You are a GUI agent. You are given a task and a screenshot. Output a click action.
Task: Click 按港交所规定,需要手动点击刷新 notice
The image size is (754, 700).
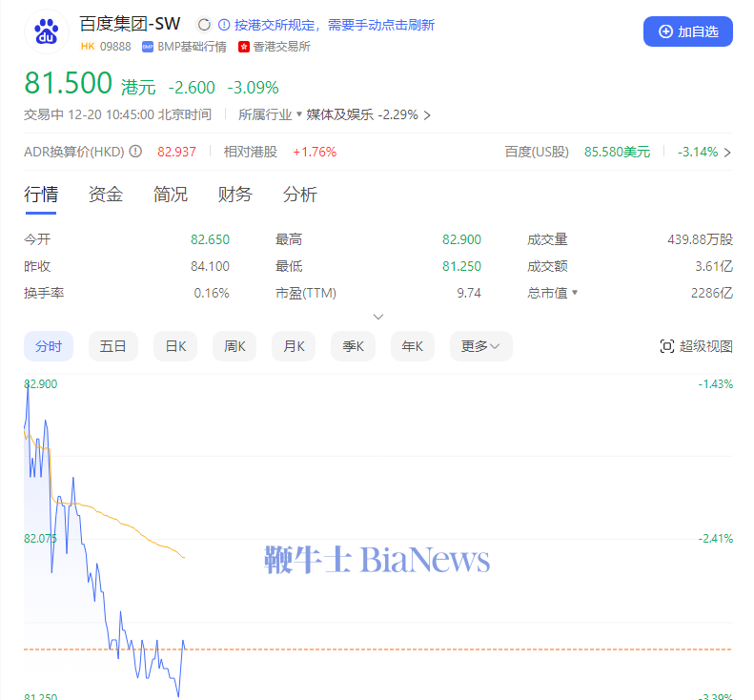(x=335, y=25)
